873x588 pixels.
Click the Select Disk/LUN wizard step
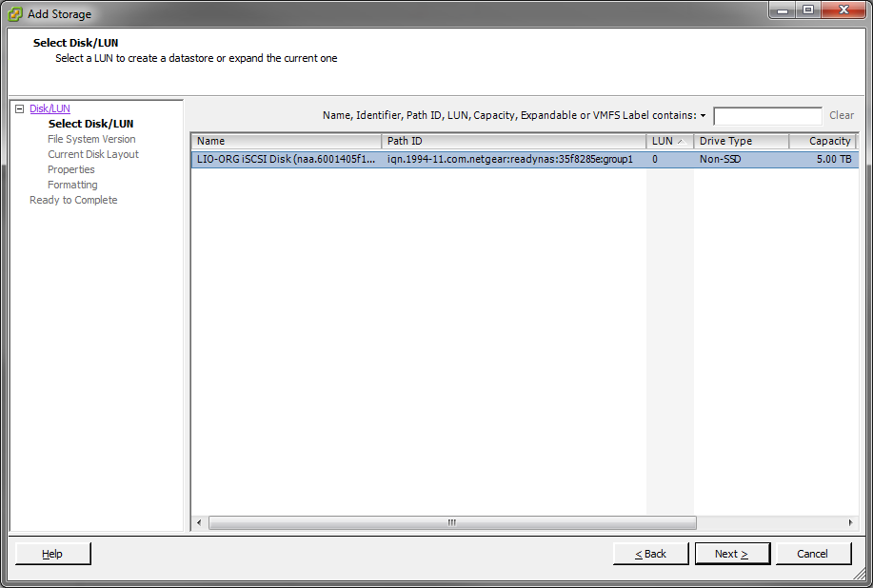tap(91, 123)
